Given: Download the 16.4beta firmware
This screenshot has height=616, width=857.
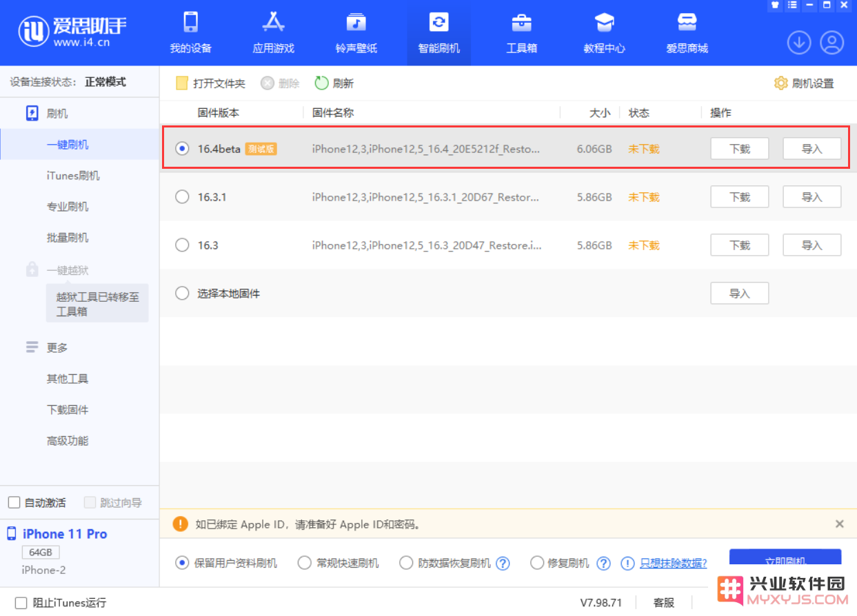Looking at the screenshot, I should click(740, 149).
